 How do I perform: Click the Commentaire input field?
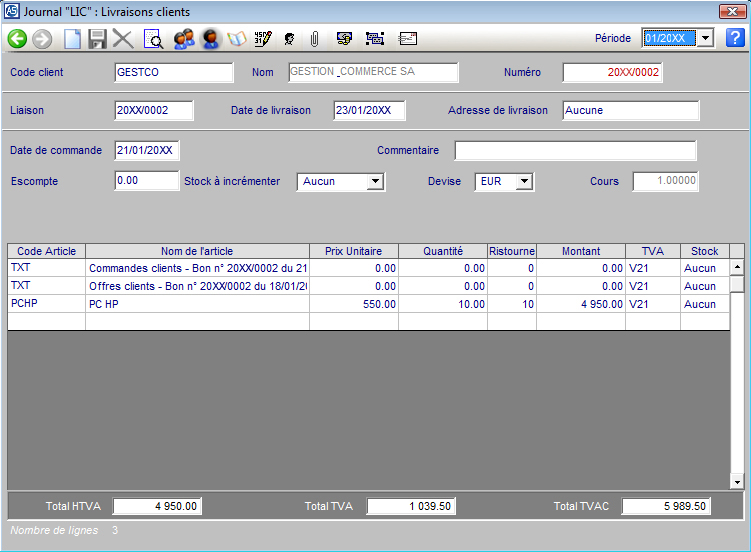click(575, 151)
